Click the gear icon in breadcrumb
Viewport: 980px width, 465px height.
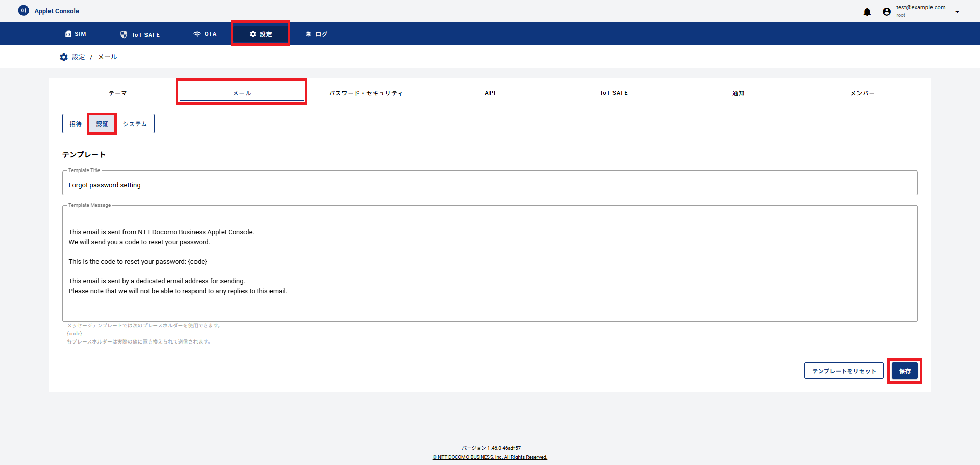pos(64,57)
